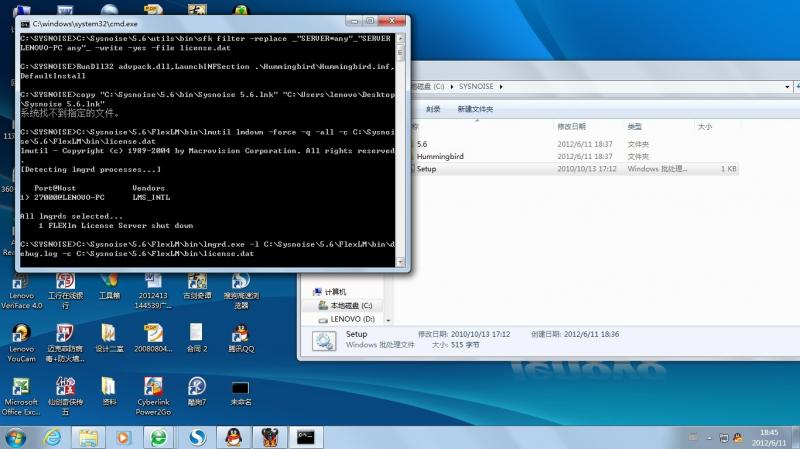Image resolution: width=800 pixels, height=449 pixels.
Task: Open the address bar history dropdown
Action: click(x=787, y=87)
